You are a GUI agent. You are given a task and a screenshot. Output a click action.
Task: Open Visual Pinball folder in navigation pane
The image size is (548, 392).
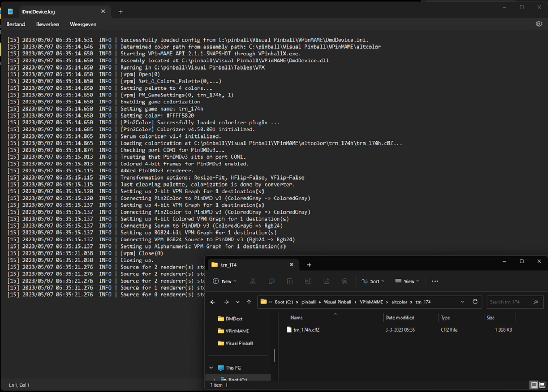(x=235, y=343)
